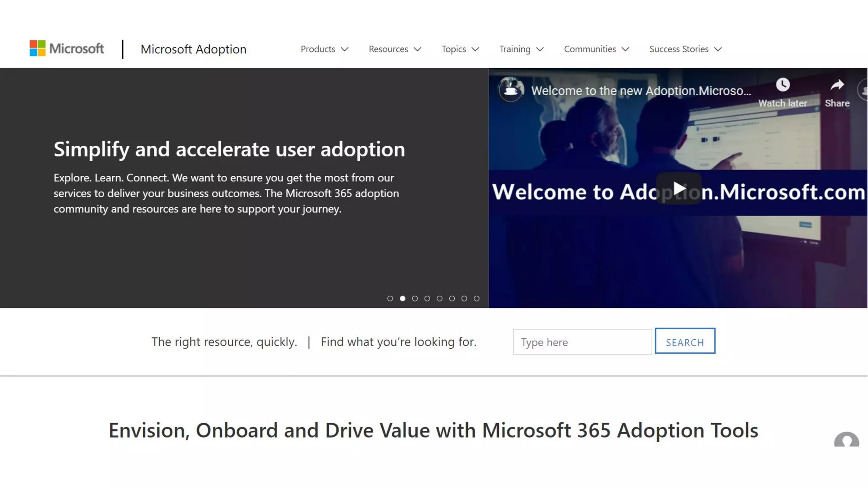868x488 pixels.
Task: Select the first carousel slide dot
Action: [x=390, y=299]
